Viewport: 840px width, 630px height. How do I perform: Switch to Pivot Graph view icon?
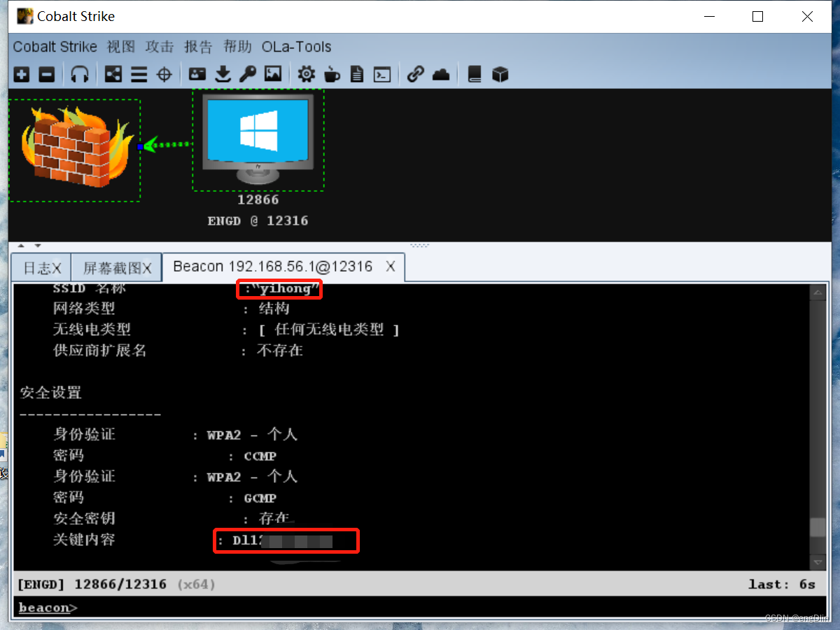[113, 73]
